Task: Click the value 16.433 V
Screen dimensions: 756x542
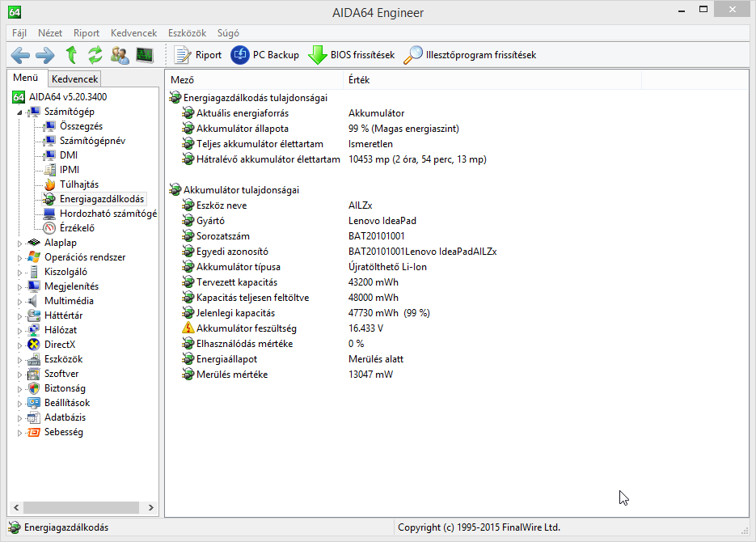Action: [x=365, y=328]
